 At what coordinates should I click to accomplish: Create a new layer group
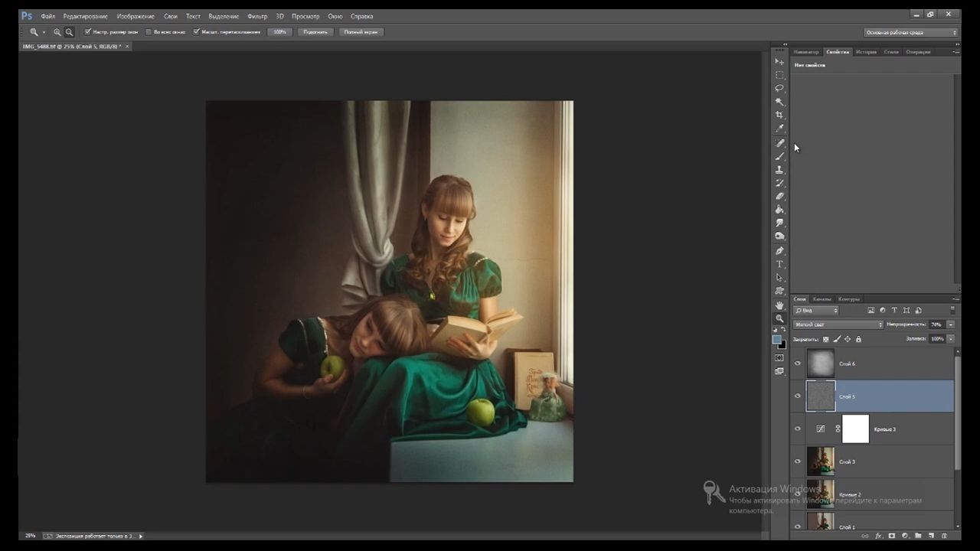(x=918, y=536)
